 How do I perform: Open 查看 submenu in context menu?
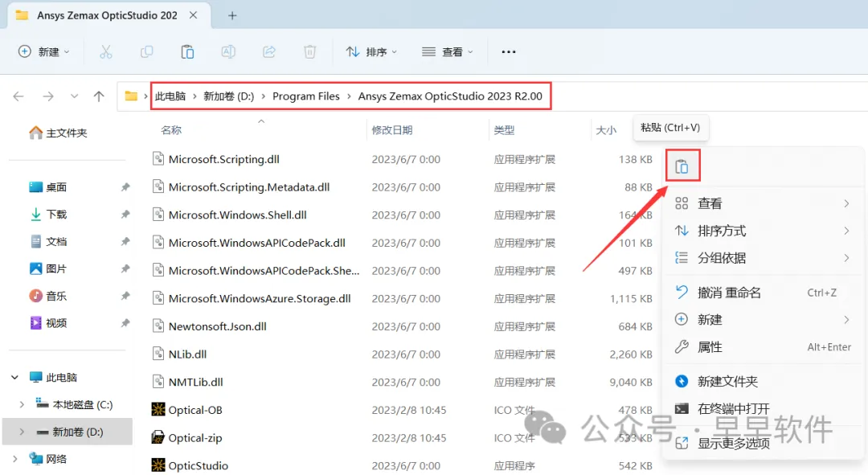762,203
